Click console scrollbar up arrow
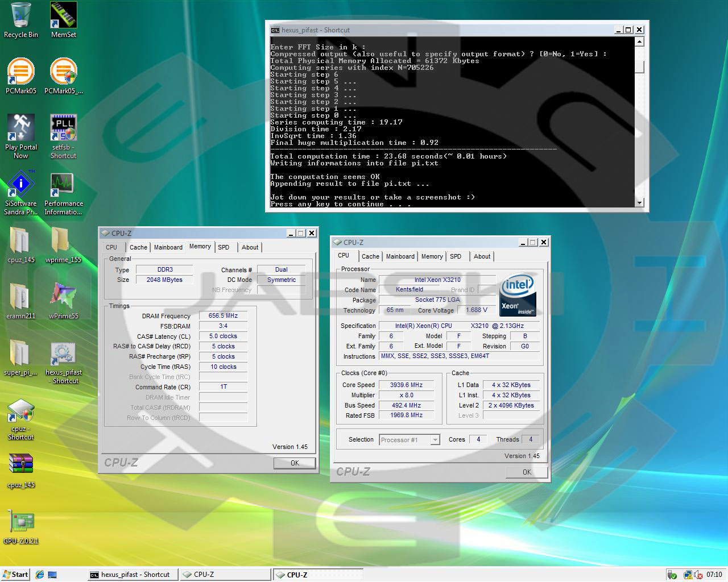 (x=639, y=41)
